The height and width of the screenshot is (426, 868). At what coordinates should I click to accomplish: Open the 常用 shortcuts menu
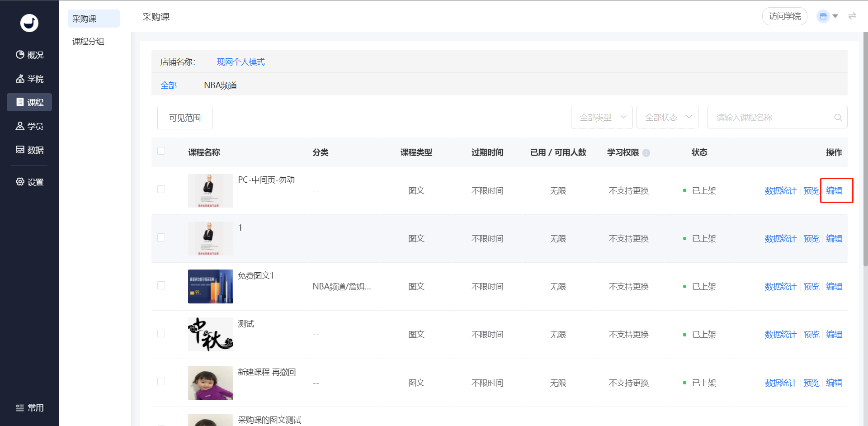(29, 408)
